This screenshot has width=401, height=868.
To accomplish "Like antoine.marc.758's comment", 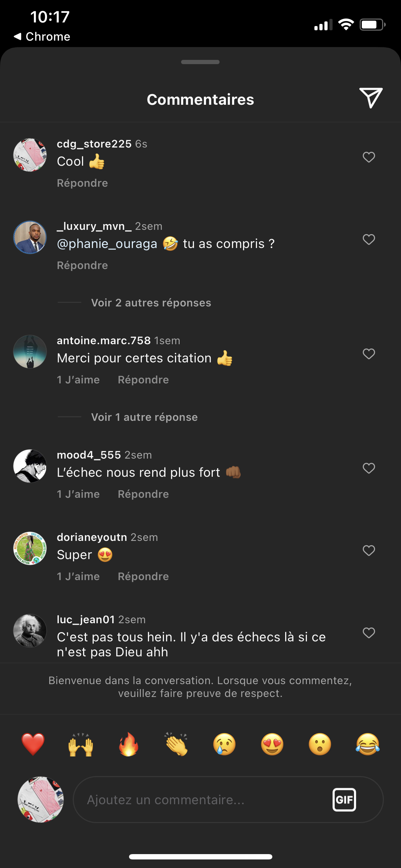I will 369,354.
